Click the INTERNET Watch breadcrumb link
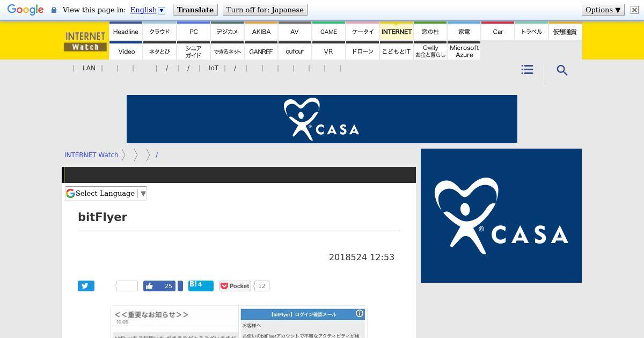 (x=91, y=155)
